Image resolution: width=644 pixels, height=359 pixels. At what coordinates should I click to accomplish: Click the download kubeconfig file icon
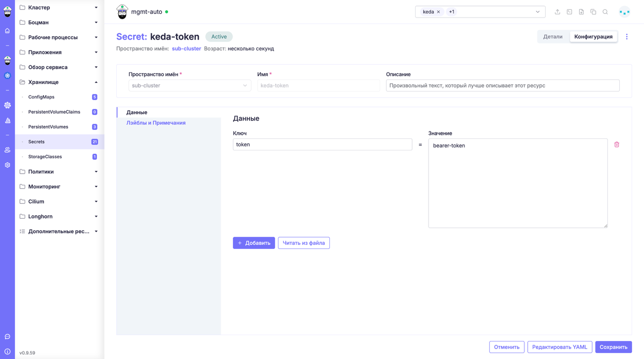tap(581, 12)
